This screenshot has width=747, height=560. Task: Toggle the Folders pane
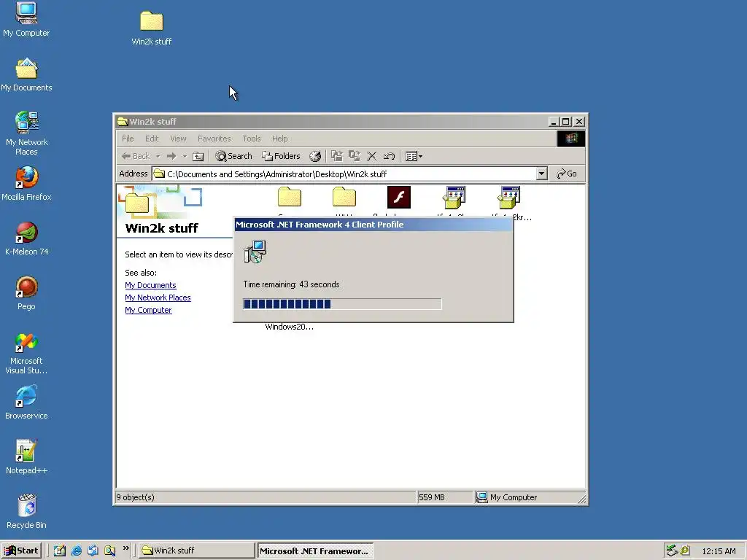(x=281, y=156)
